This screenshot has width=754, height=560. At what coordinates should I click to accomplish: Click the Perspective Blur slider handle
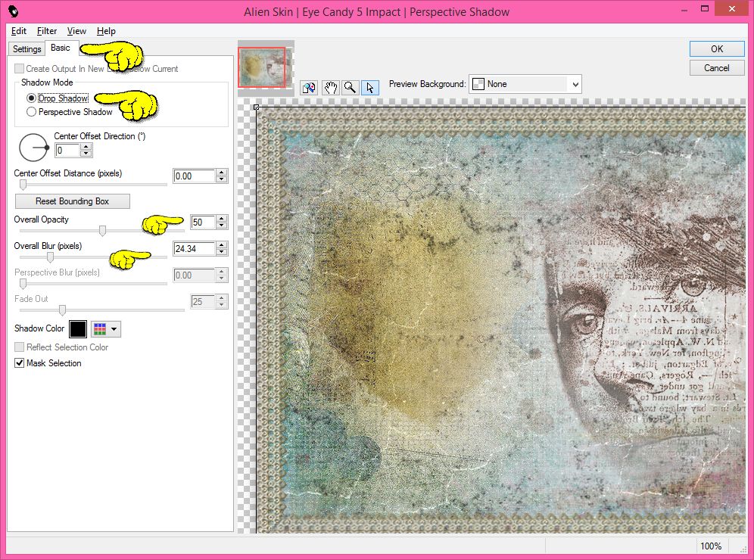coord(23,284)
